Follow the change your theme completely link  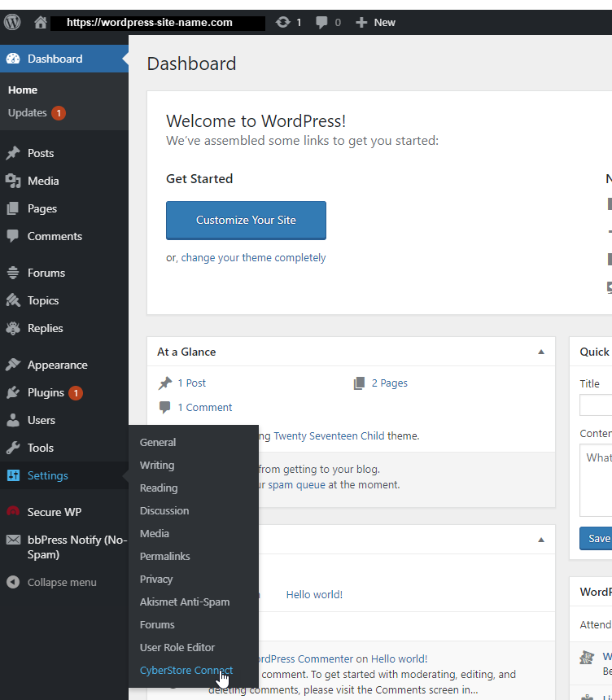point(253,257)
